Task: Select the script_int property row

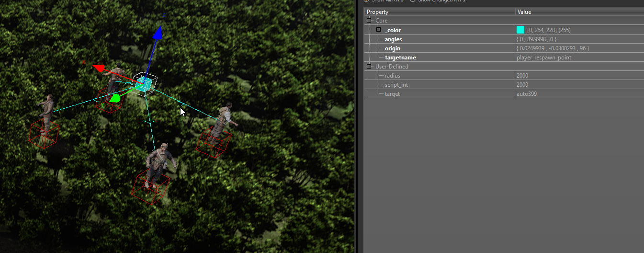Action: coord(504,84)
